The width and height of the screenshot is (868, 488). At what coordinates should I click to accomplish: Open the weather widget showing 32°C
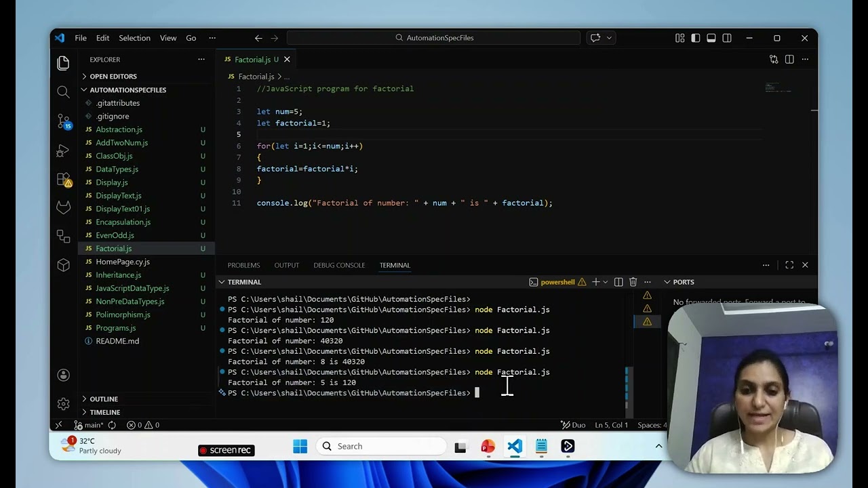click(x=90, y=445)
